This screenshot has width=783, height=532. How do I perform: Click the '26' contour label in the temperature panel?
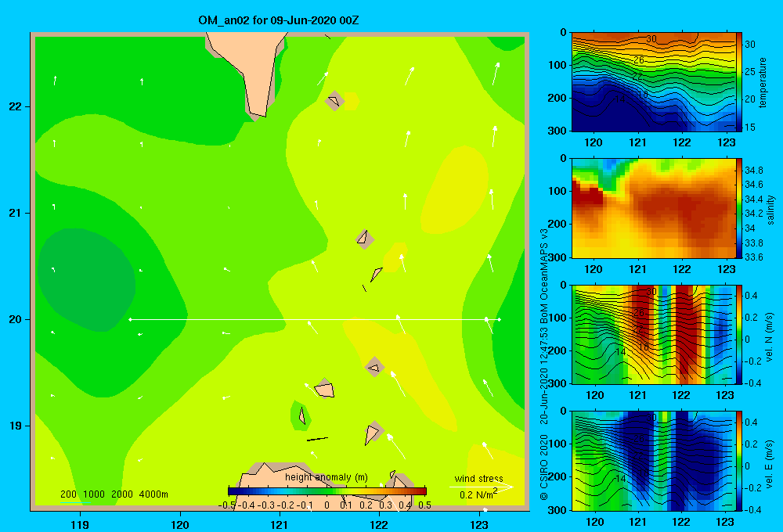[639, 60]
